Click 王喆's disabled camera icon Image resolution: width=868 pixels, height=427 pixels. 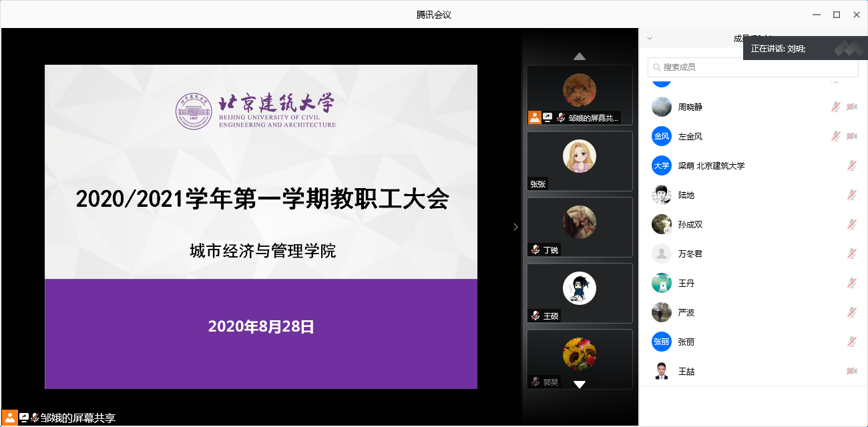[x=851, y=371]
